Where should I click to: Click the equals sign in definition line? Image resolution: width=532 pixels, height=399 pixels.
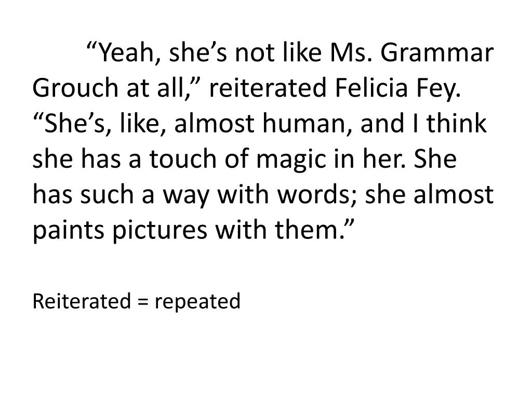143,302
